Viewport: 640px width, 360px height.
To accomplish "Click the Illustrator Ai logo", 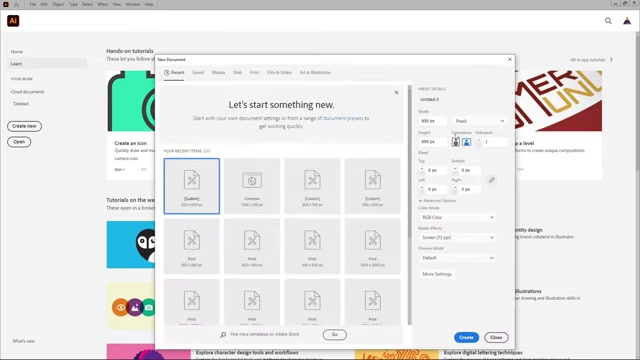I will 13,21.
